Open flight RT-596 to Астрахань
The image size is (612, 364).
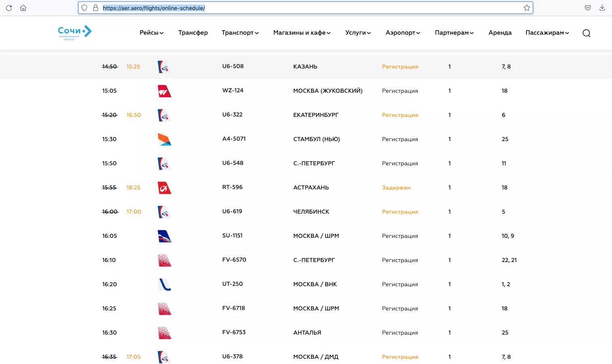click(x=306, y=187)
